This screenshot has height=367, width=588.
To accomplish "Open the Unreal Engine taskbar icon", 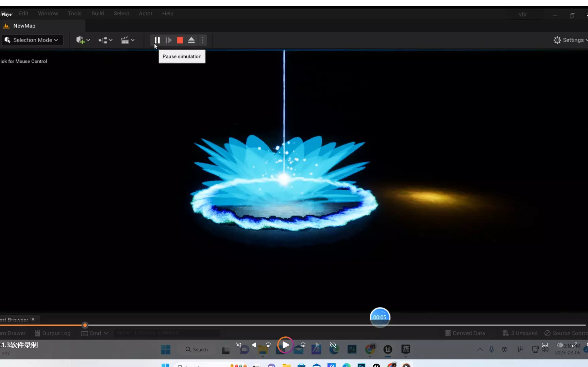I will point(388,350).
